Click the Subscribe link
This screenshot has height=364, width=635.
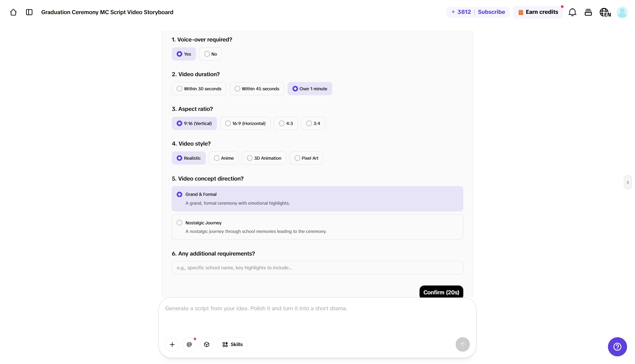491,12
